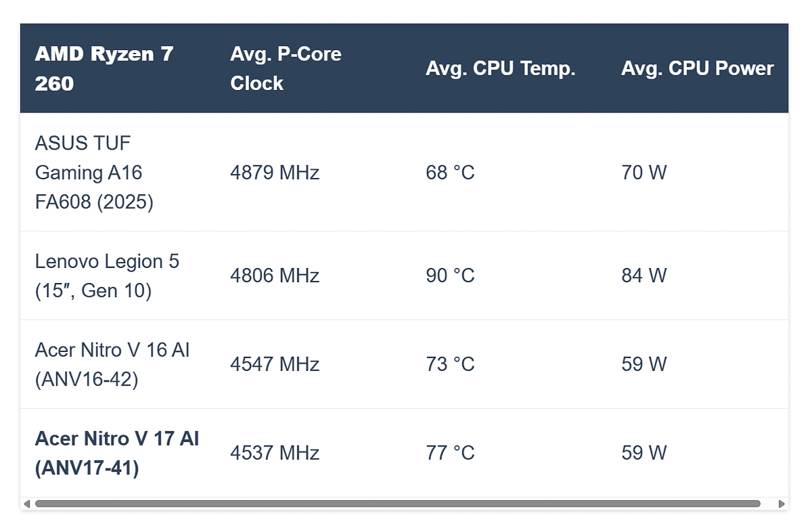Click the 4806 MHz clock value

[x=275, y=275]
